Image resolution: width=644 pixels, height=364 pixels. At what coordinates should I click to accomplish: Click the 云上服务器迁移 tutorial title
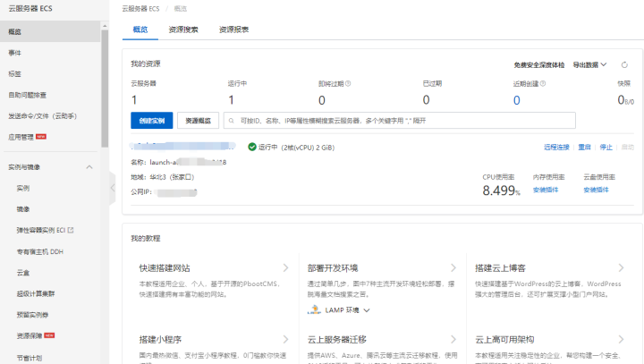point(337,340)
